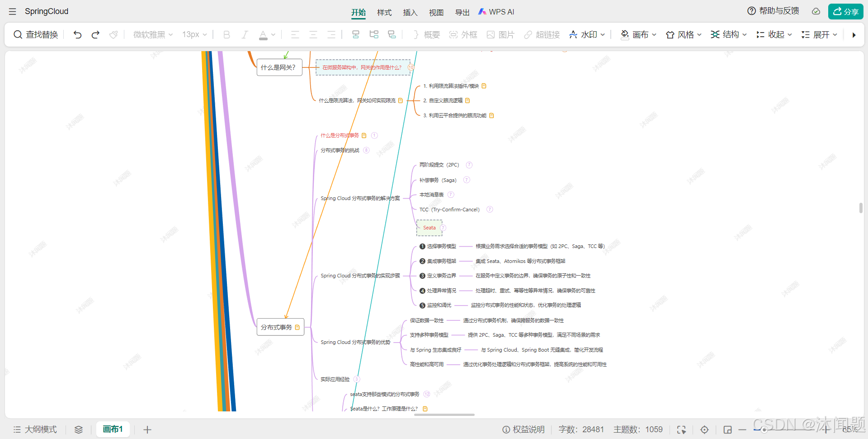Show more toolbar items arrow
The height and width of the screenshot is (439, 868).
(854, 35)
